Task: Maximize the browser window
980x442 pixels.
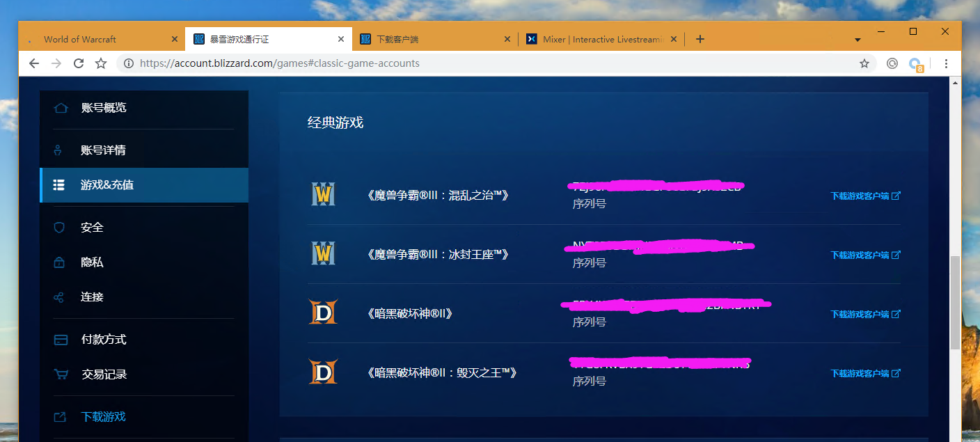Action: point(913,31)
